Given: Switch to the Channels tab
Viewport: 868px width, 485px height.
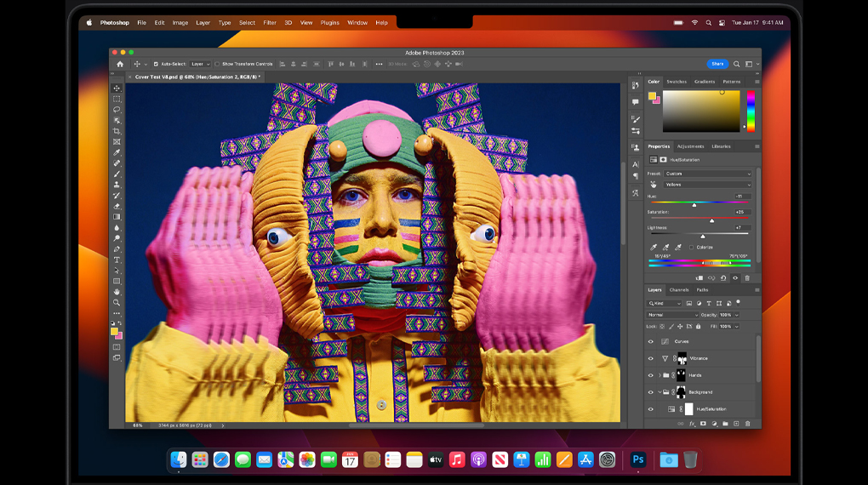Looking at the screenshot, I should (679, 290).
